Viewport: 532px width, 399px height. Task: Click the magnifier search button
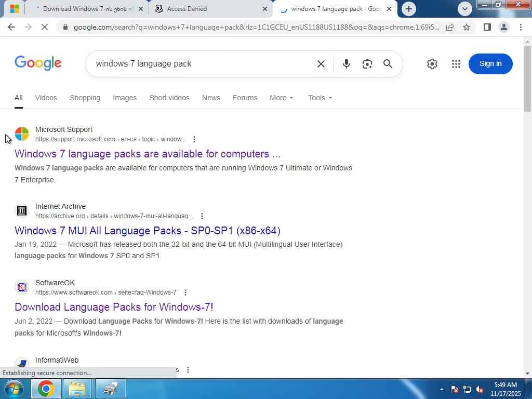388,64
